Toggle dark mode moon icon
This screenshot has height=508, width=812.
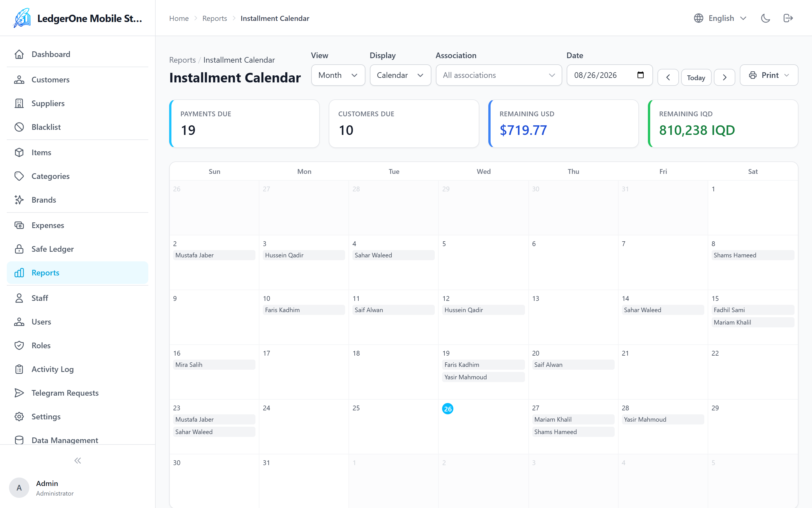pos(765,18)
